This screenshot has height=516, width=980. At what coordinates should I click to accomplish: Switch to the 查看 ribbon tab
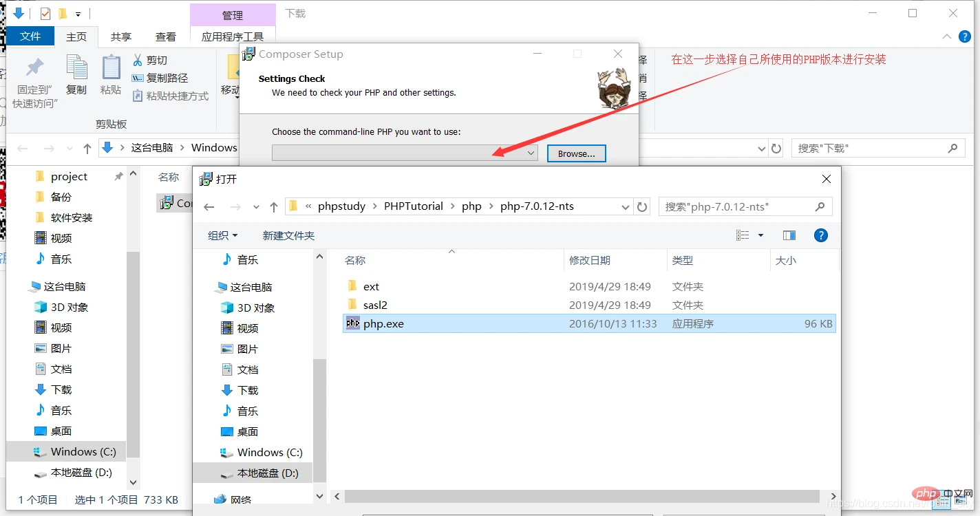click(x=165, y=36)
